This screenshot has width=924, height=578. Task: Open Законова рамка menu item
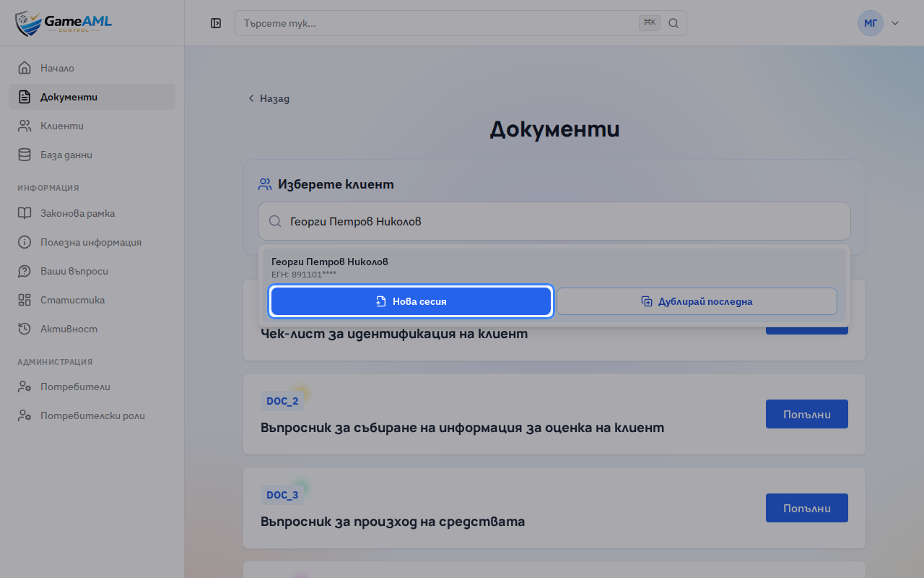click(92, 213)
